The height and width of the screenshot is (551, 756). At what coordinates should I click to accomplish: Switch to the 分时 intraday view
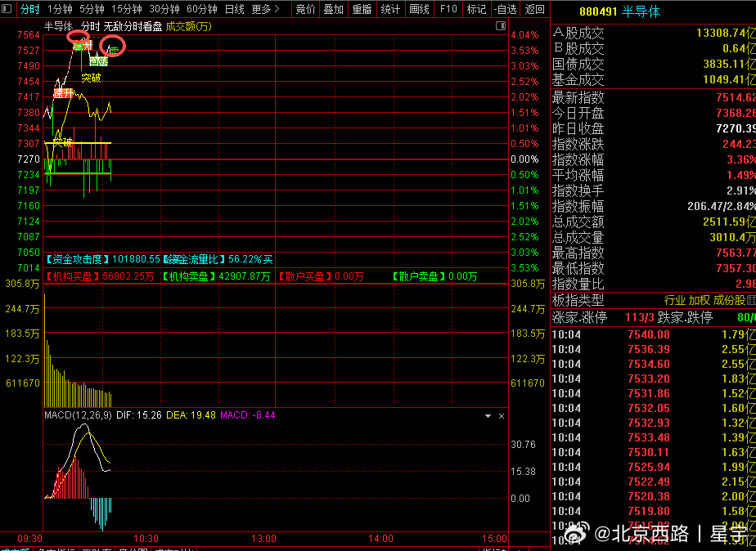tap(30, 9)
